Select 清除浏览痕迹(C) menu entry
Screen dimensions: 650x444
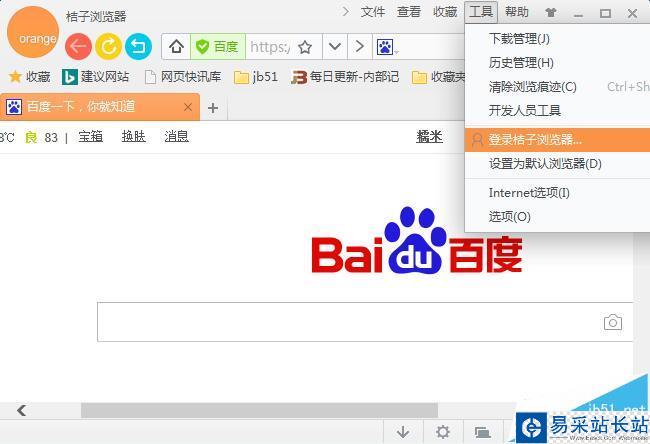(x=558, y=87)
